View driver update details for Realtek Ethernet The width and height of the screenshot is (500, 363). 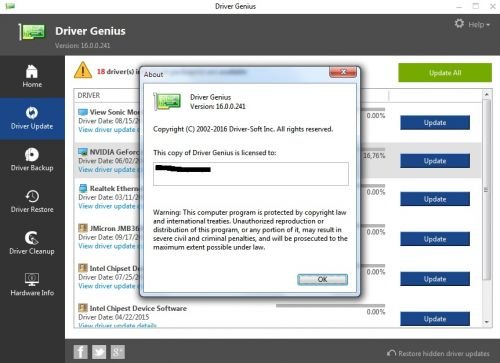[109, 206]
